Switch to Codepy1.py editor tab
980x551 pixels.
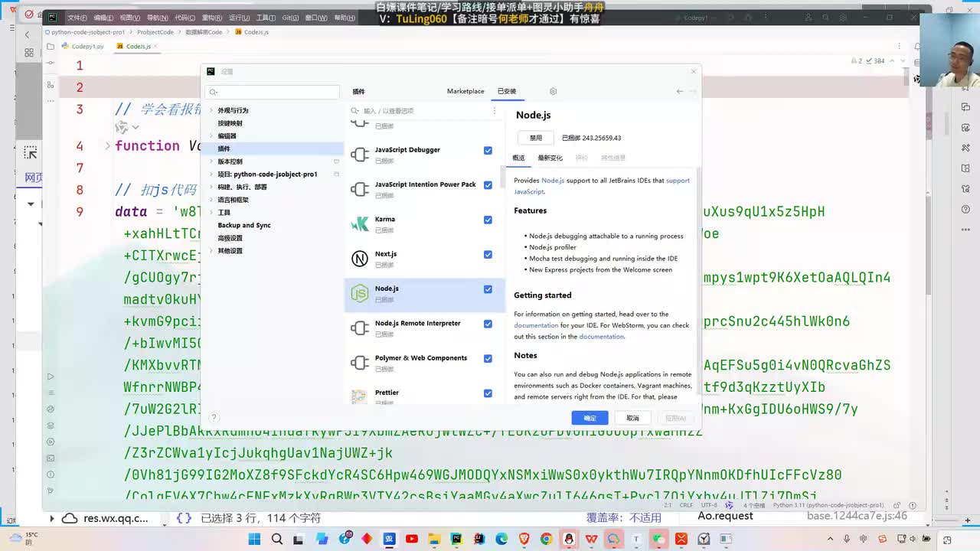(x=83, y=47)
